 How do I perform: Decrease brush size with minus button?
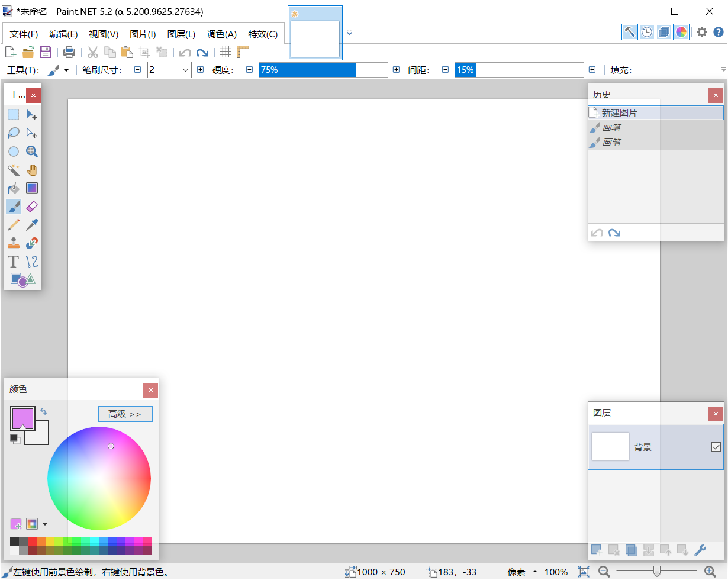pos(137,70)
